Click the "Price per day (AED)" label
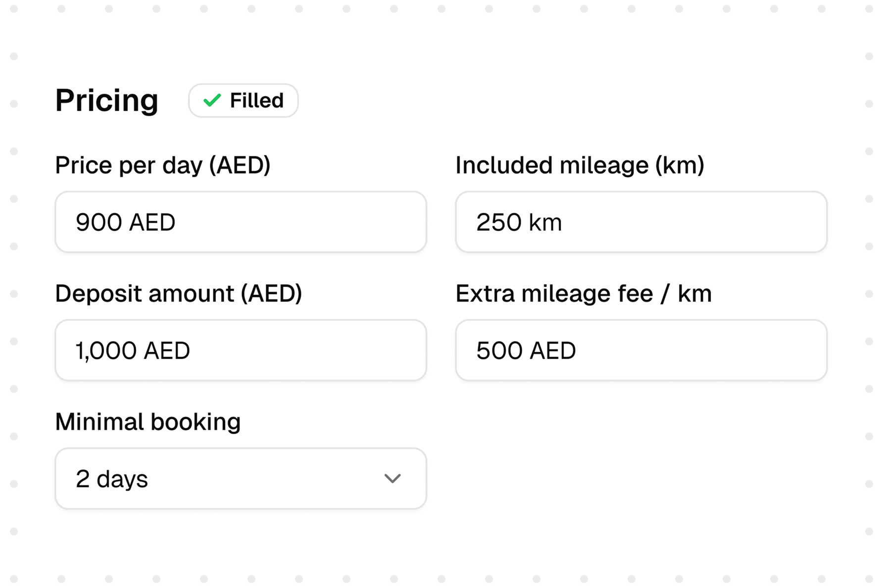This screenshot has height=588, width=883. 162,165
